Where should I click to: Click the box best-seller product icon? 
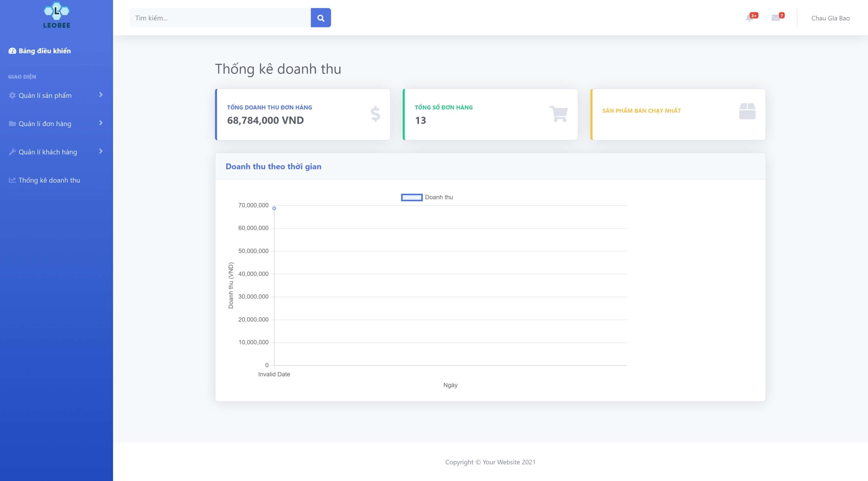[x=747, y=111]
